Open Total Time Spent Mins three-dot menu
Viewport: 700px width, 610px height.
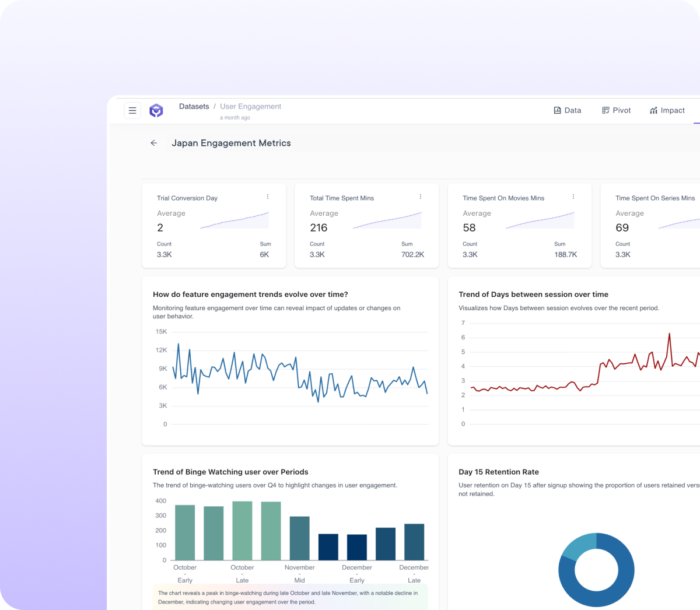(421, 197)
